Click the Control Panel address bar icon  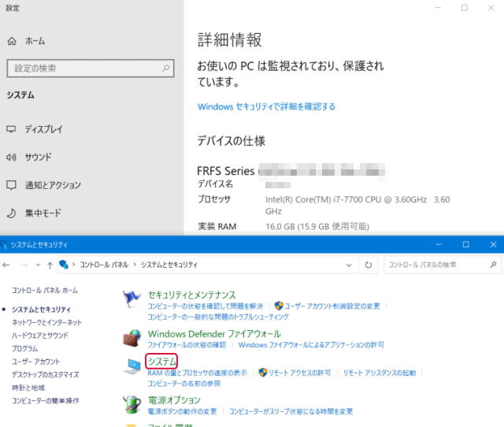tap(64, 265)
